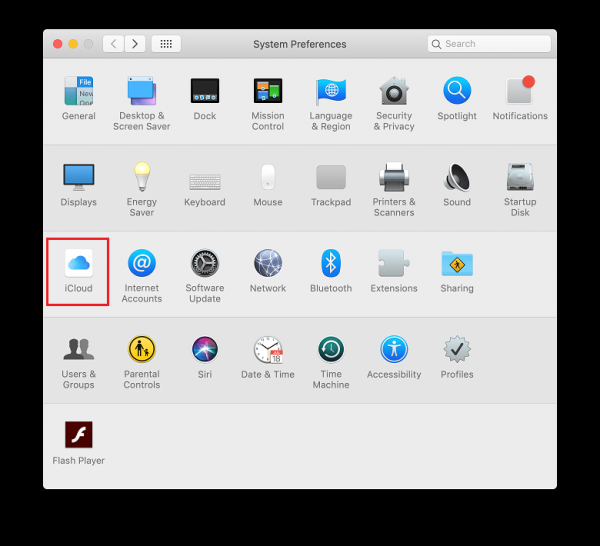Click the back navigation arrow
The width and height of the screenshot is (600, 546).
pos(113,44)
